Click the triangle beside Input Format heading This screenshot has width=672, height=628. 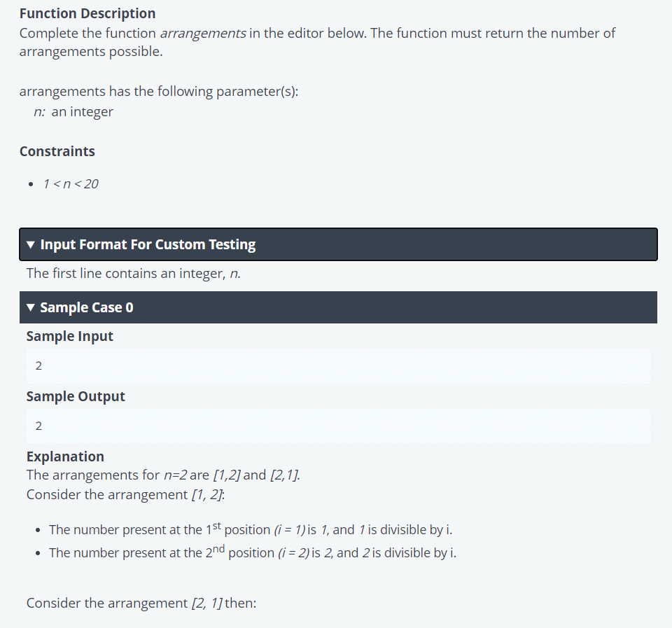click(31, 245)
